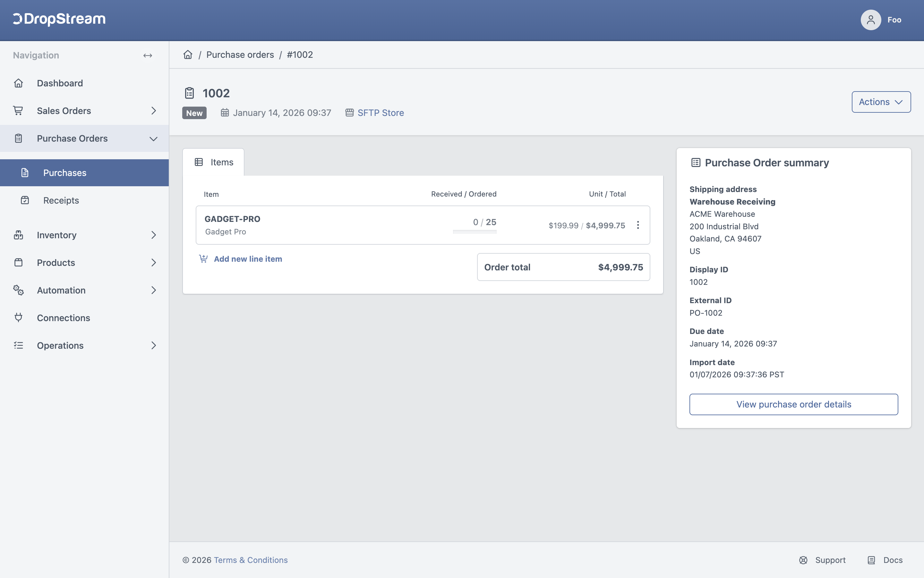Expand the Automation chevron
The height and width of the screenshot is (578, 924).
[153, 290]
